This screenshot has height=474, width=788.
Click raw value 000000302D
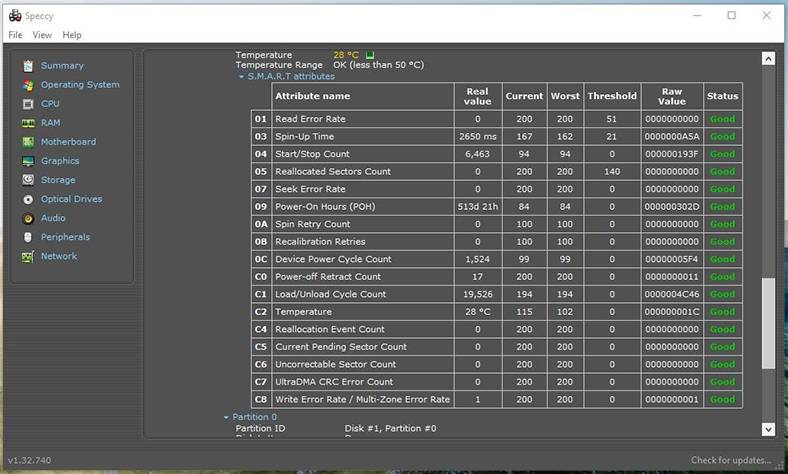click(x=672, y=207)
